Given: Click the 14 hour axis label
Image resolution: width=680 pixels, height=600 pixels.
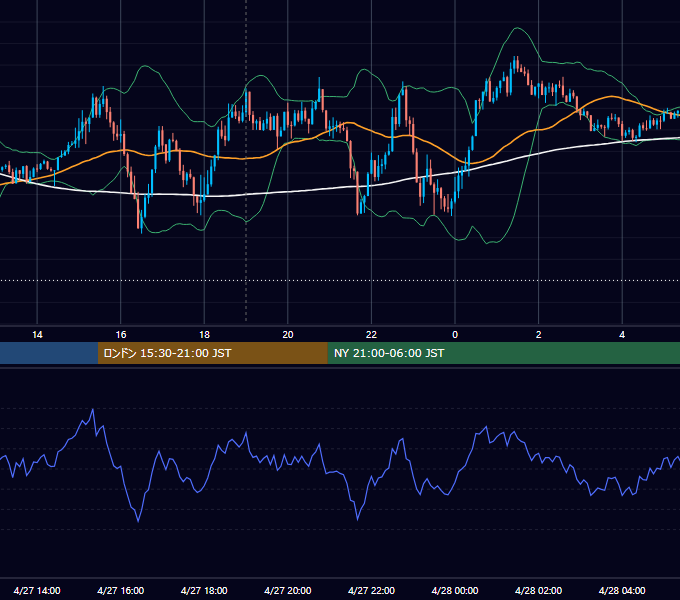Looking at the screenshot, I should coord(37,335).
